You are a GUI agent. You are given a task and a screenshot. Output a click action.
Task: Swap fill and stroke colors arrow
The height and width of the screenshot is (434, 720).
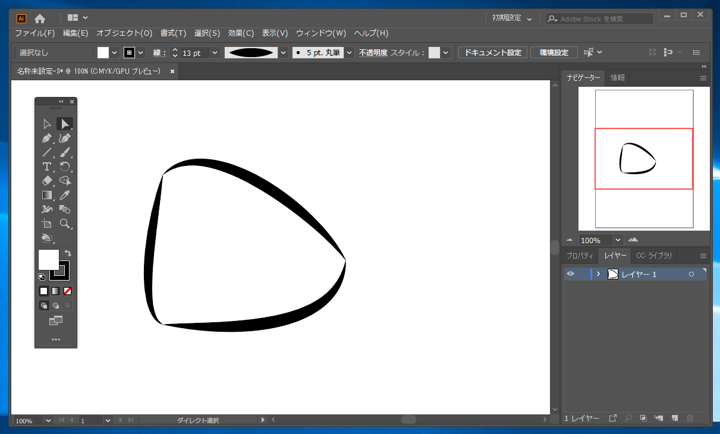[x=67, y=253]
